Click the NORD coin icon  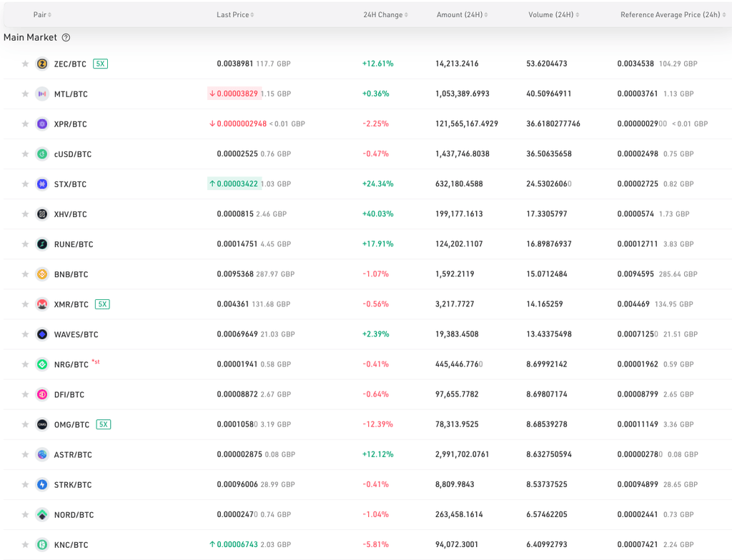42,515
